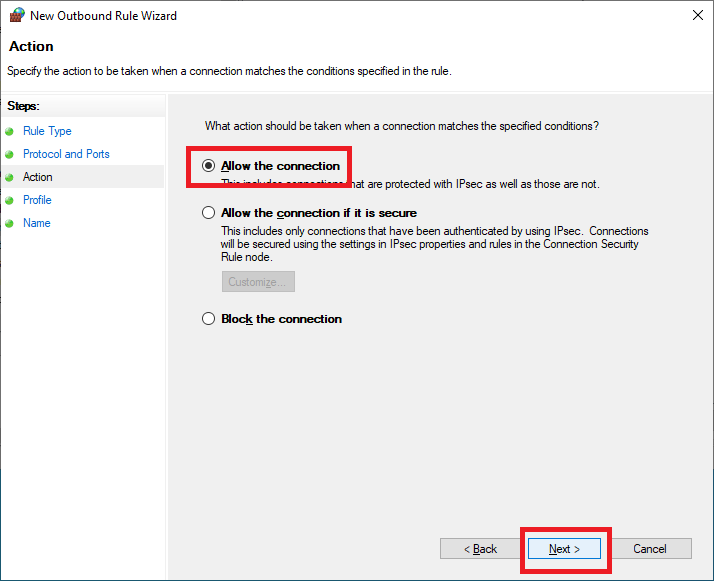Choose 'Allow the connection if it is secure'
This screenshot has width=714, height=581.
209,213
